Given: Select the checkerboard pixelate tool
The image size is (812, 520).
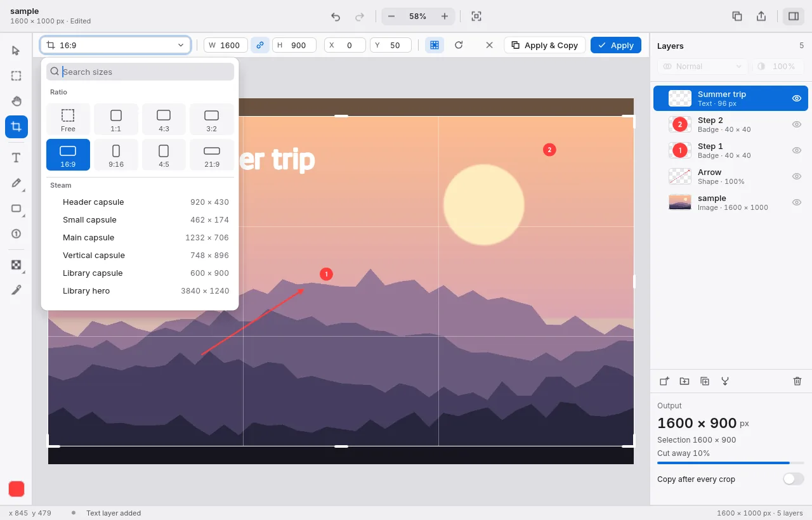Looking at the screenshot, I should [16, 265].
